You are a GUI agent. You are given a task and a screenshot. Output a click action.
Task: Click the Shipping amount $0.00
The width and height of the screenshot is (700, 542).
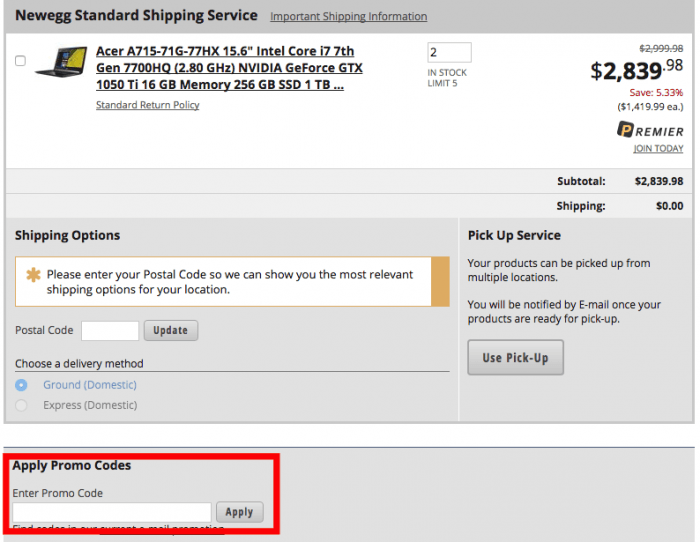coord(670,206)
